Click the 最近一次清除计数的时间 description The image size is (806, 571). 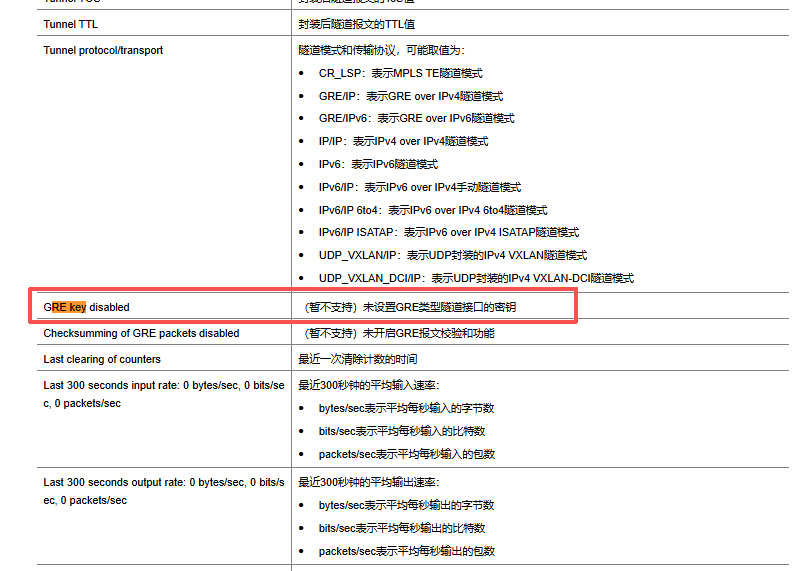(357, 359)
